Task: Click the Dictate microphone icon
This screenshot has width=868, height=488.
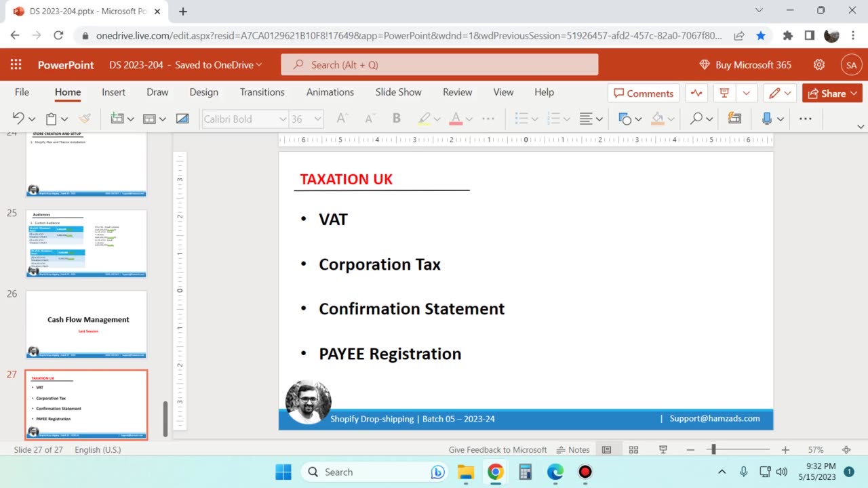Action: (767, 119)
